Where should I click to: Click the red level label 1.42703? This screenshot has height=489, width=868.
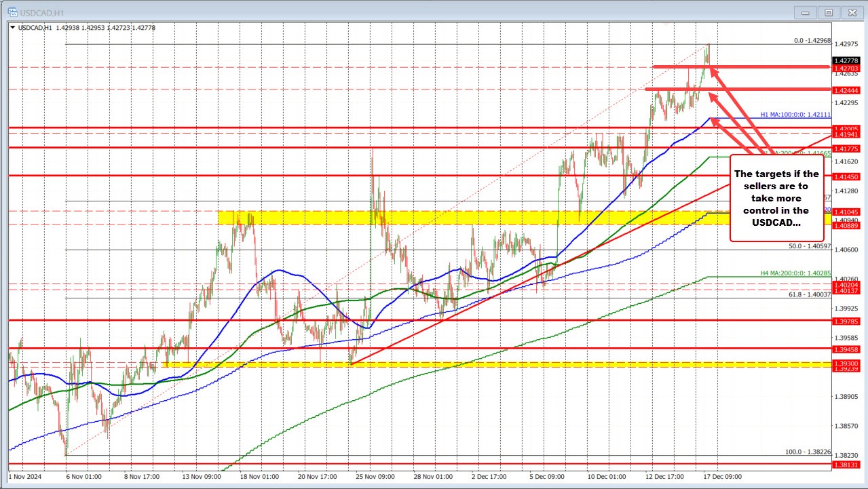point(848,68)
